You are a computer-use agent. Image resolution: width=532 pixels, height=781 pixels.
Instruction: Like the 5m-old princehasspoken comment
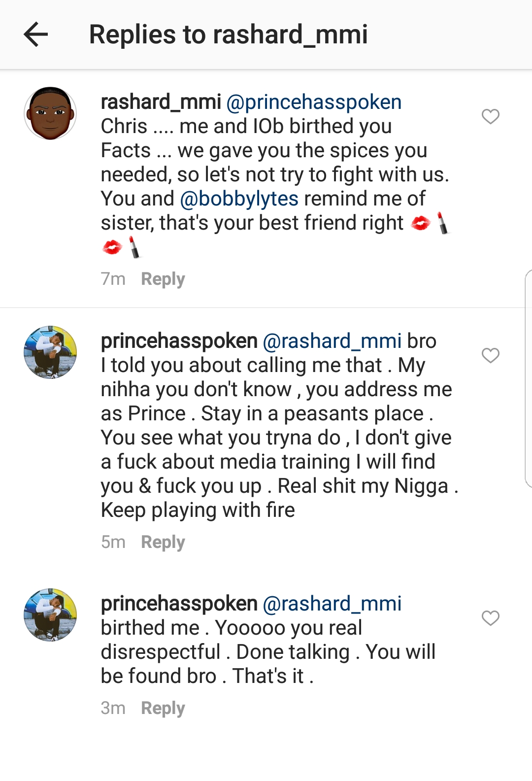point(490,355)
